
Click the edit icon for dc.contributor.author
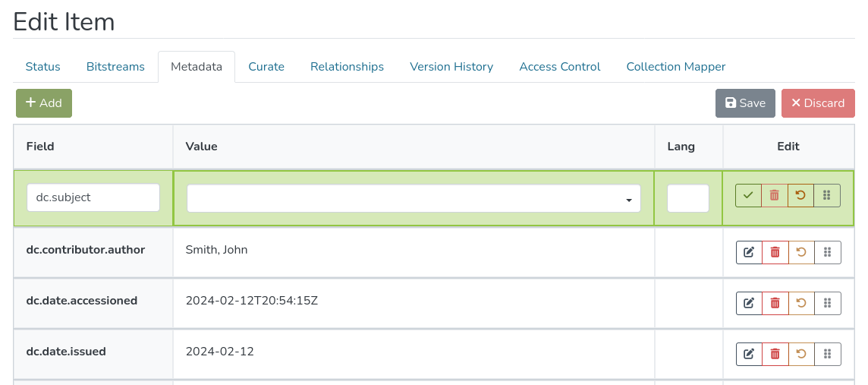749,252
